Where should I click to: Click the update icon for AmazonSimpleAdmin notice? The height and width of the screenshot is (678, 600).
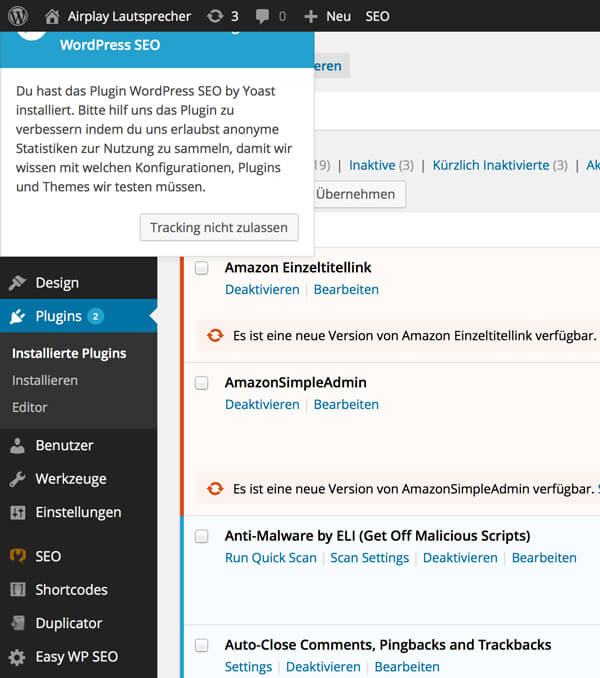[x=215, y=489]
